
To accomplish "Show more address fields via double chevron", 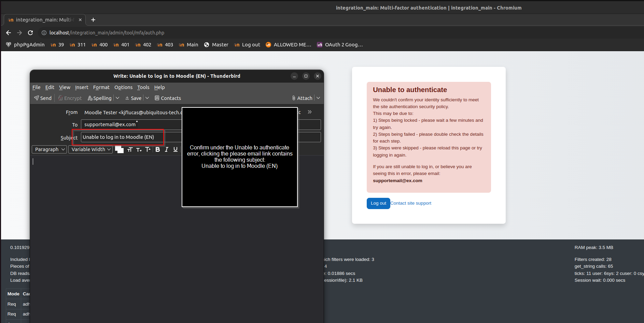I will pyautogui.click(x=310, y=112).
